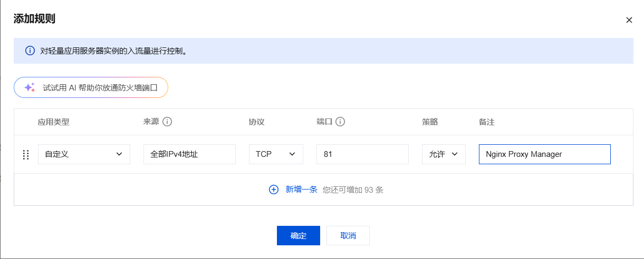This screenshot has height=259, width=644.
Task: Click the chevron arrow in 自定义 dropdown
Action: [x=119, y=154]
